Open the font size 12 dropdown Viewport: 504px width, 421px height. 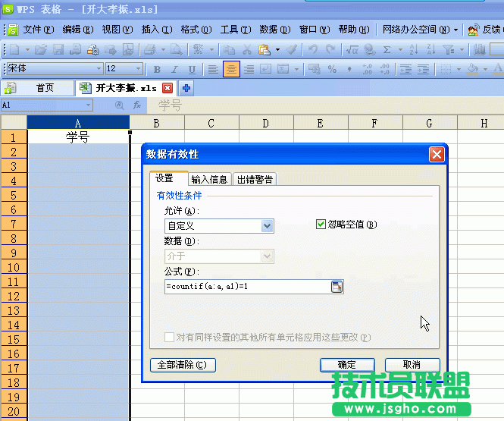(x=138, y=68)
